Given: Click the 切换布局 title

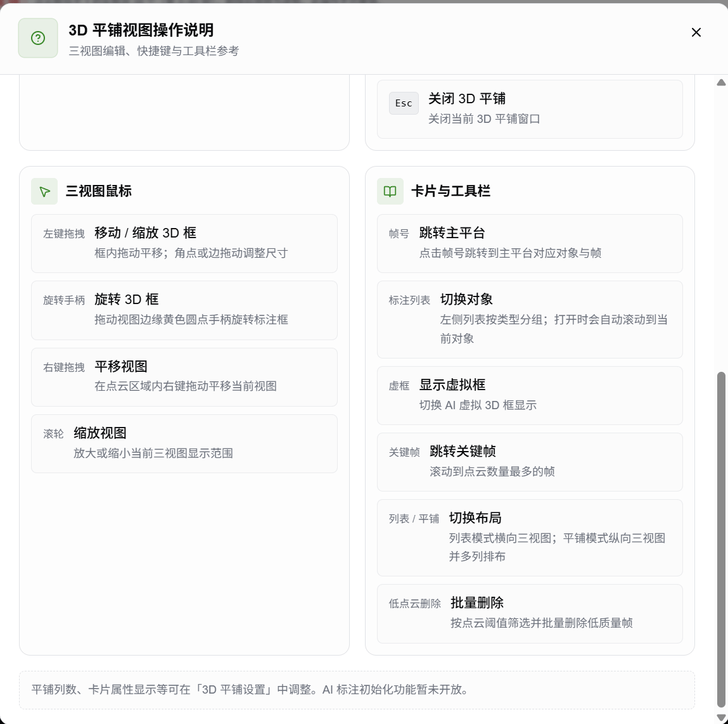Looking at the screenshot, I should tap(475, 518).
